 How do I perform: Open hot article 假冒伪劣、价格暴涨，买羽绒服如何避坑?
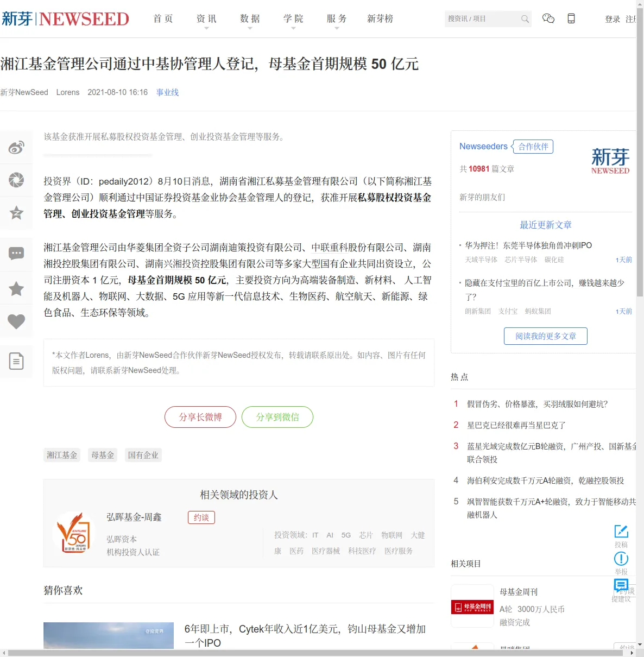(x=538, y=404)
